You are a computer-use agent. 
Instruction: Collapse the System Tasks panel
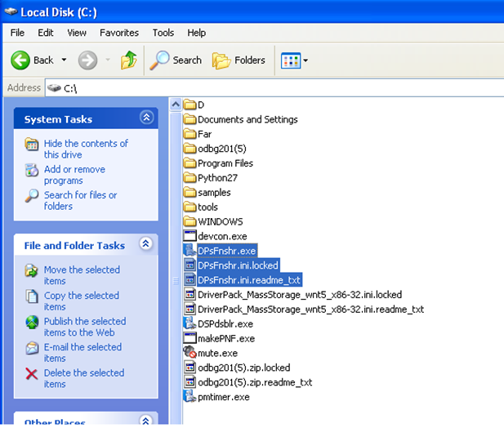click(146, 118)
